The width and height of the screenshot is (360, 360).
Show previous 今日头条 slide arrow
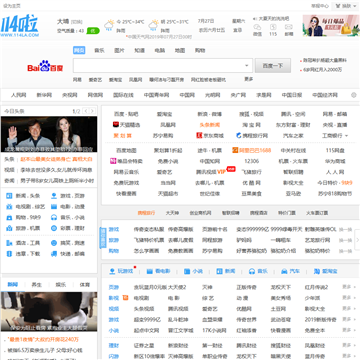86,111
